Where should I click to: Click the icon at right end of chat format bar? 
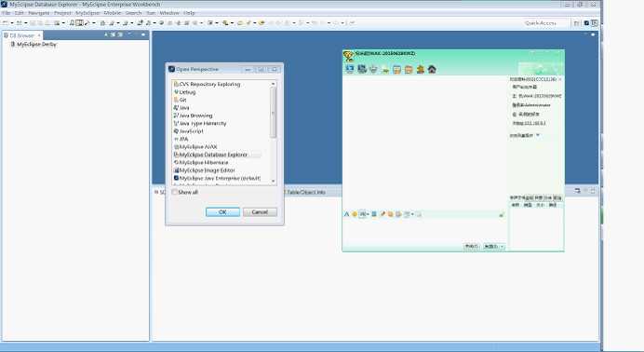point(502,214)
